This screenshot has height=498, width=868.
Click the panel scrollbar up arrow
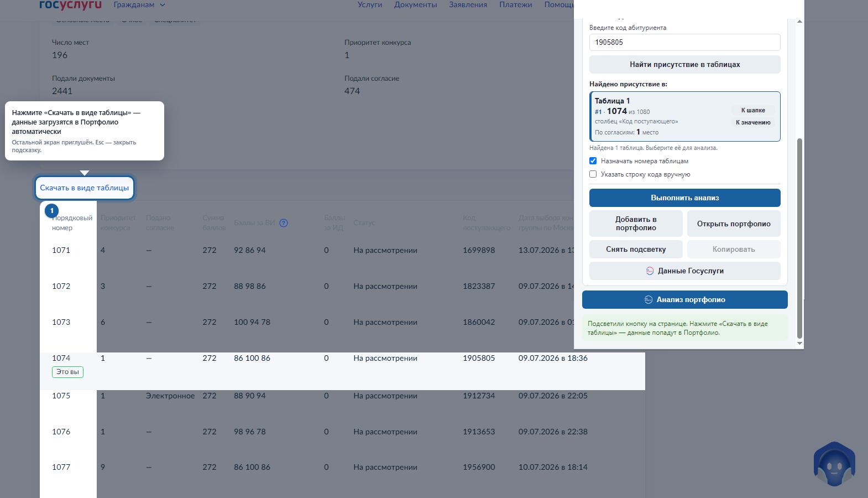coord(799,22)
